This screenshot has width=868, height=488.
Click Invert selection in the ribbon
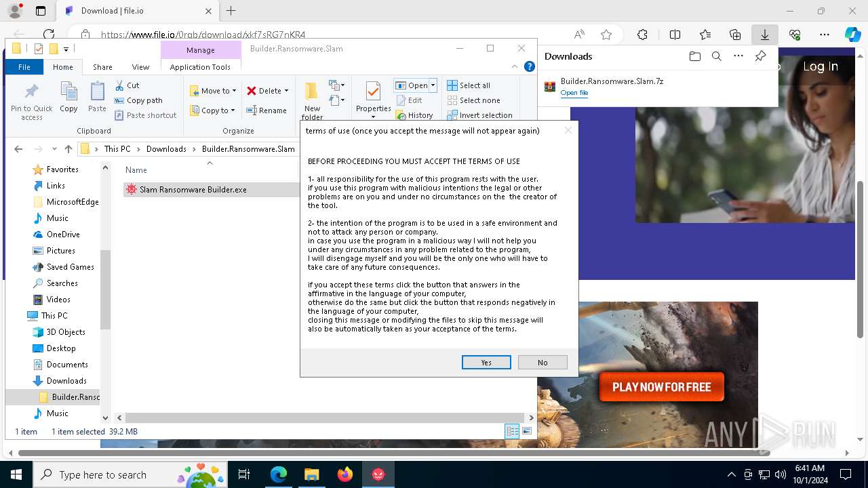[x=479, y=115]
